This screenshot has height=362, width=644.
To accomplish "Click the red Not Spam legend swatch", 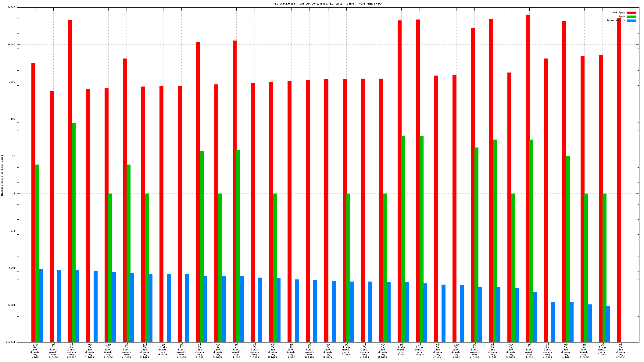I will coord(631,12).
